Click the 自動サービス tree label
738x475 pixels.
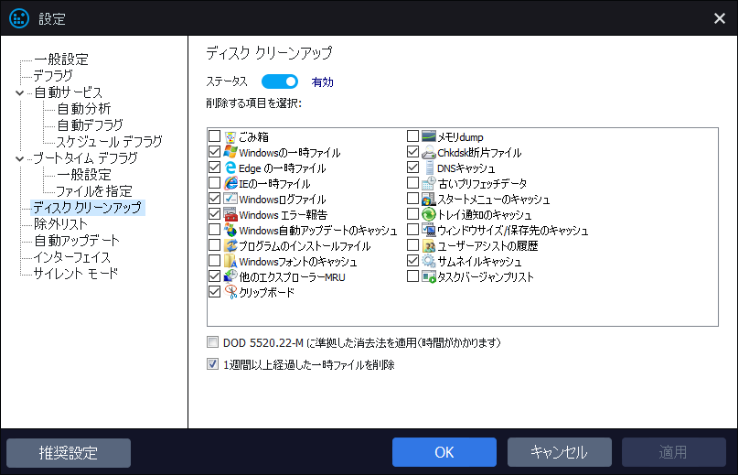click(68, 92)
